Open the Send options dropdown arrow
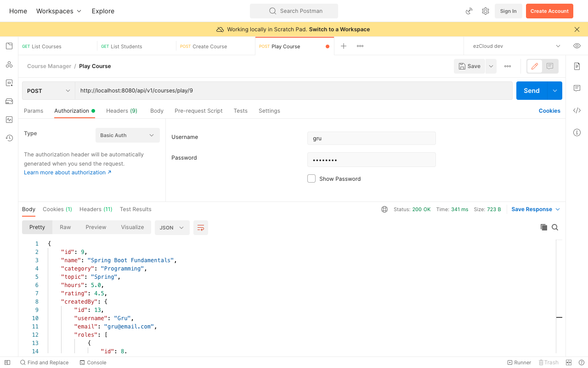The height and width of the screenshot is (368, 588). pos(555,91)
